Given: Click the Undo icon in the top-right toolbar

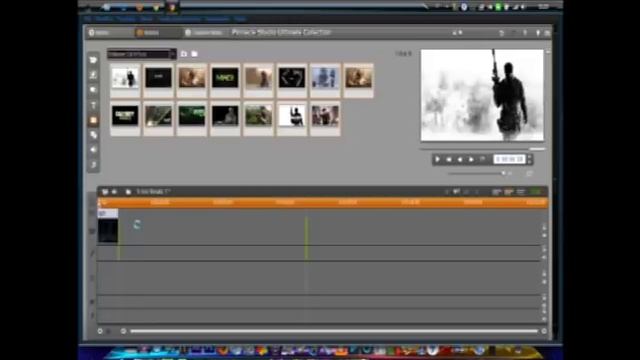Looking at the screenshot, I should coord(502,33).
